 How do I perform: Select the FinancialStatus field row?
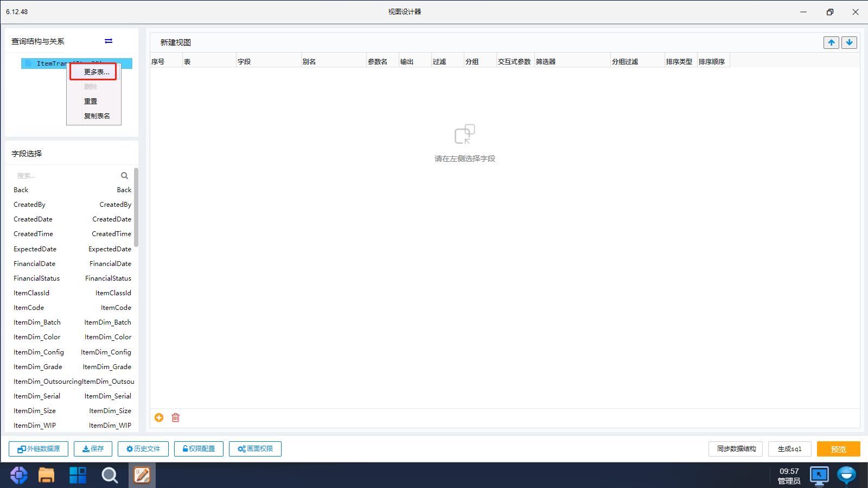pos(72,278)
